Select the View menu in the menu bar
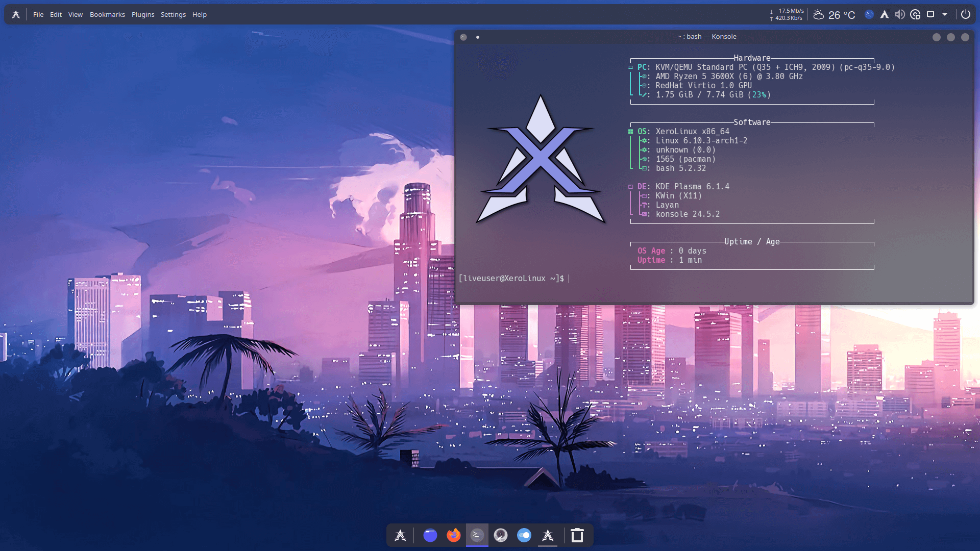Image resolution: width=980 pixels, height=551 pixels. [x=75, y=14]
